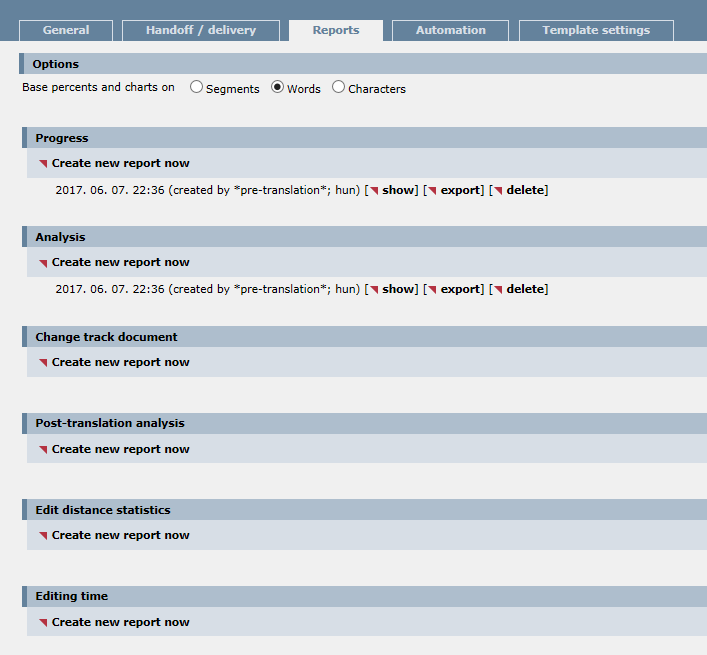
Task: Export the Analysis report
Action: coord(460,289)
